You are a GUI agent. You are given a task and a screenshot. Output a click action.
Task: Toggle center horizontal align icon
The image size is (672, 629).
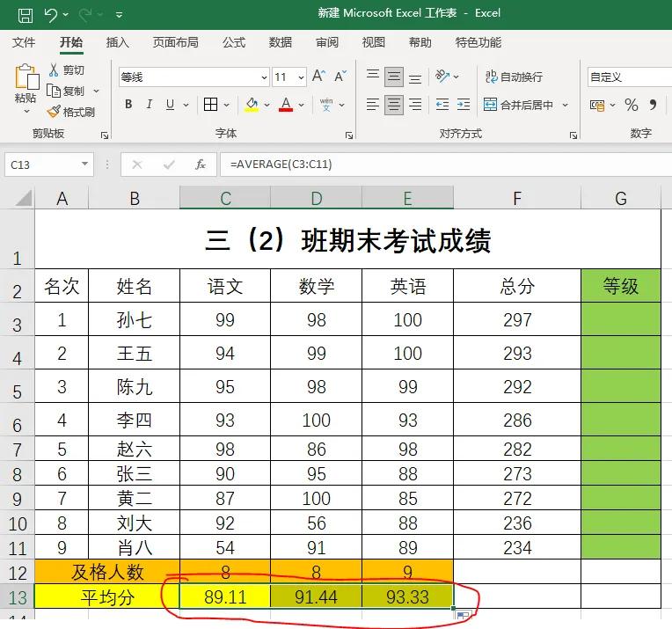point(393,105)
